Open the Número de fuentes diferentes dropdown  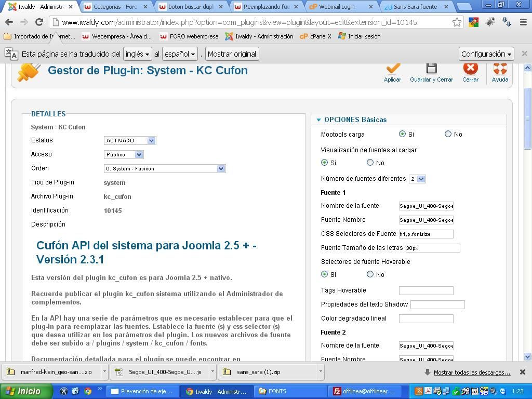(x=417, y=179)
